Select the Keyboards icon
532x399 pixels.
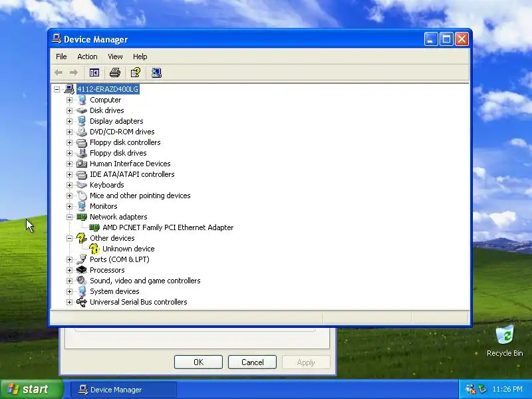coord(82,185)
